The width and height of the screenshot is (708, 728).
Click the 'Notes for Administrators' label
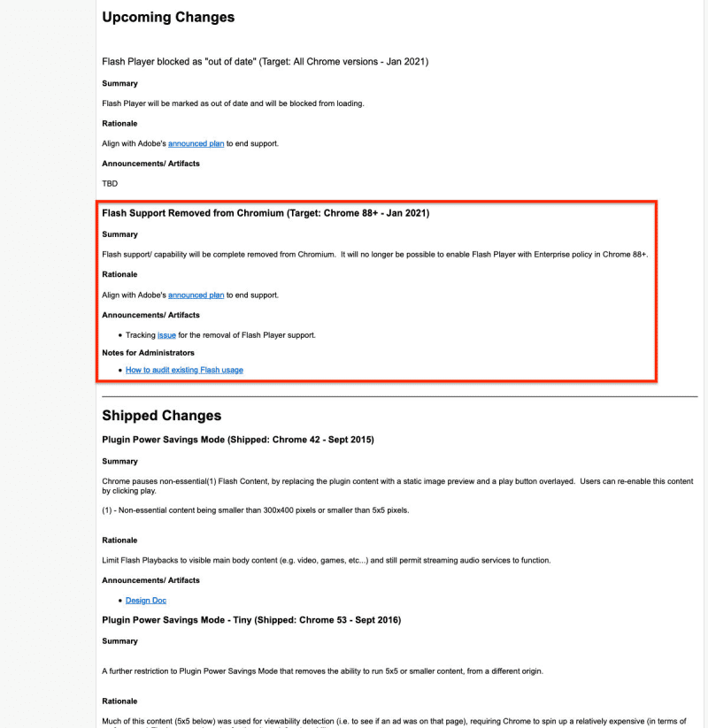point(148,353)
